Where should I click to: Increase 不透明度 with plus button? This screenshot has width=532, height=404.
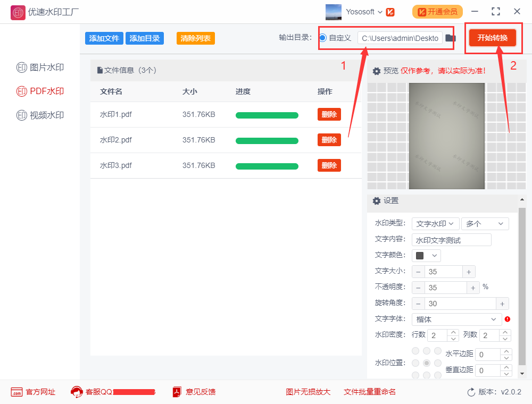pos(473,288)
